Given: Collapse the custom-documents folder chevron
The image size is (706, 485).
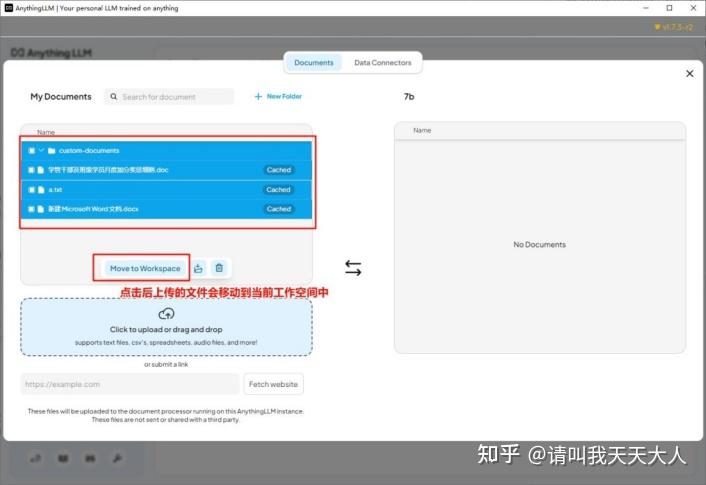Looking at the screenshot, I should 41,150.
